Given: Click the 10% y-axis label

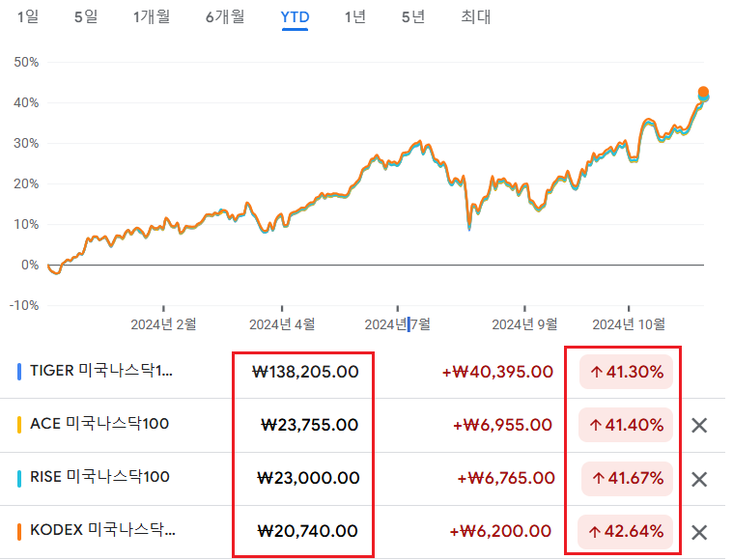Looking at the screenshot, I should click(x=26, y=225).
